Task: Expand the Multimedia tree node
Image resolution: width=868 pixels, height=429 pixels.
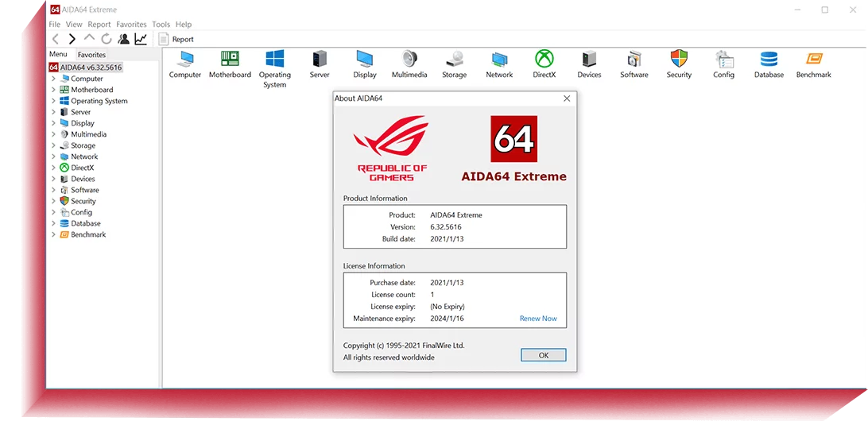Action: (x=54, y=134)
